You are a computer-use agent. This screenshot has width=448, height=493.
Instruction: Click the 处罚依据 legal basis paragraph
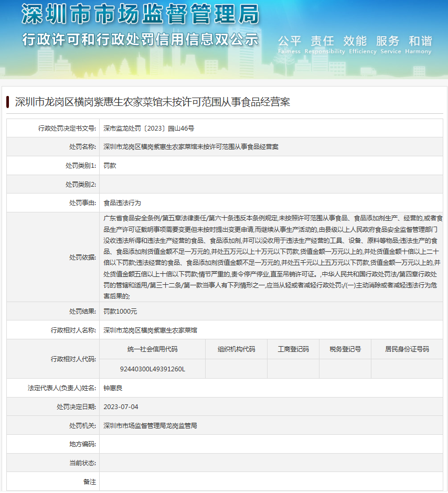point(273,256)
